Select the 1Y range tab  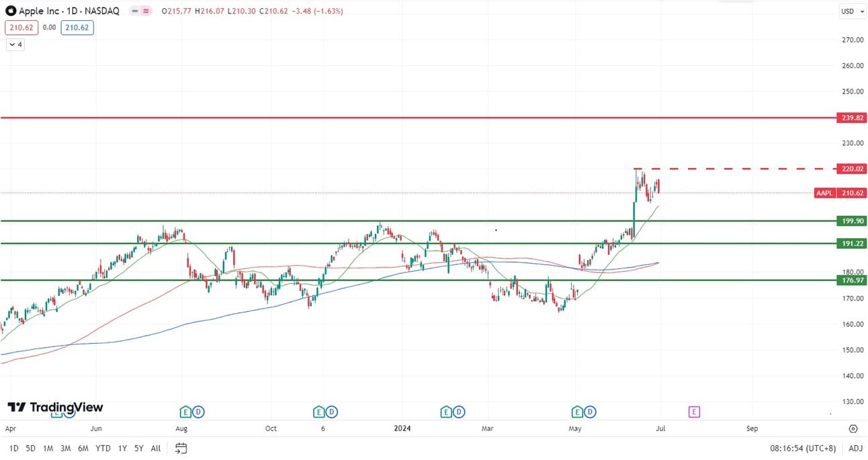[122, 448]
